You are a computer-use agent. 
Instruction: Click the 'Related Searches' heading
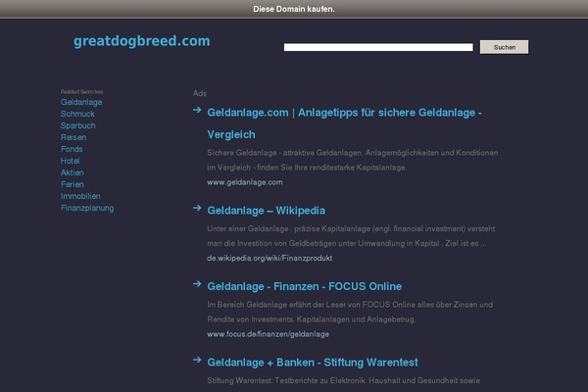[81, 91]
